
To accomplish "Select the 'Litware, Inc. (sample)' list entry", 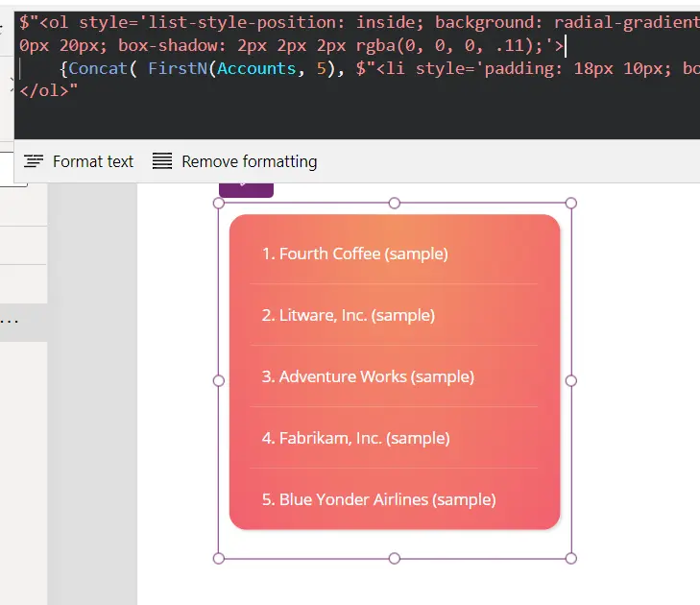I will coord(349,315).
